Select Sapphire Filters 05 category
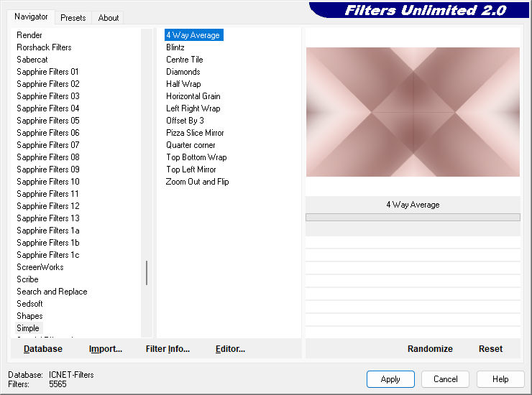 (48, 121)
